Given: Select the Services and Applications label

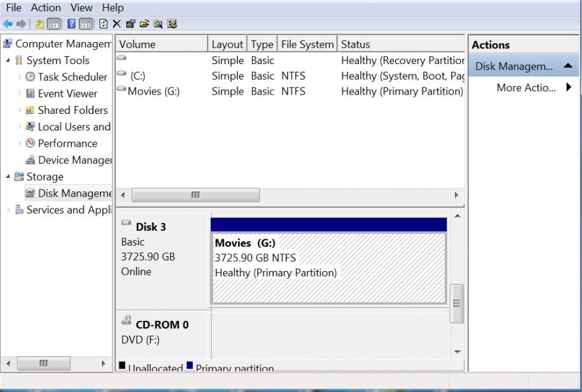Looking at the screenshot, I should (x=69, y=210).
